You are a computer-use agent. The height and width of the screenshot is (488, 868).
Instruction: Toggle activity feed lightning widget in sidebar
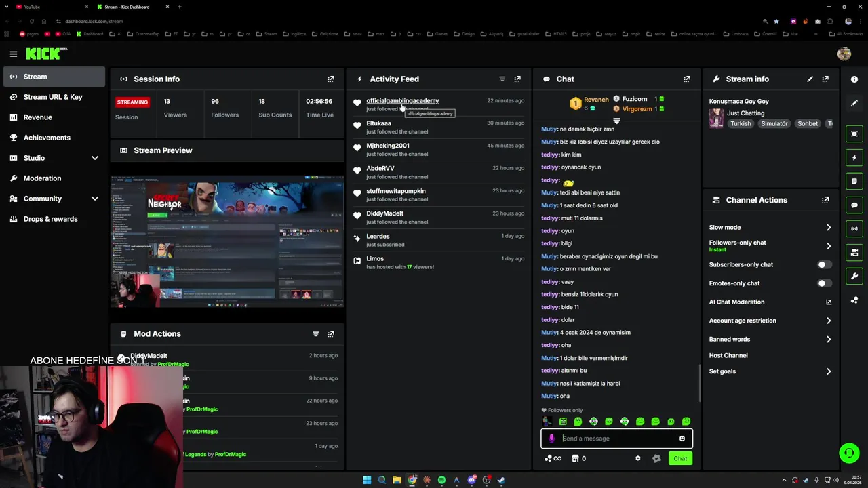coord(854,157)
